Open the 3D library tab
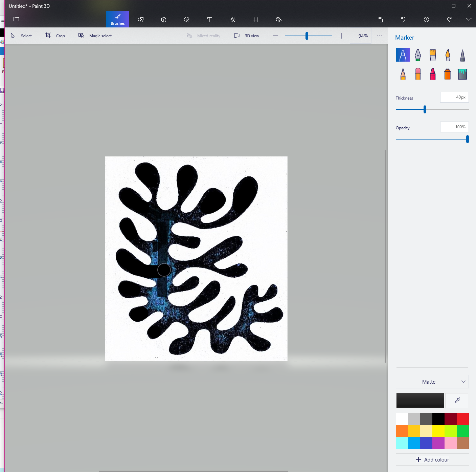476x472 pixels. tap(279, 20)
